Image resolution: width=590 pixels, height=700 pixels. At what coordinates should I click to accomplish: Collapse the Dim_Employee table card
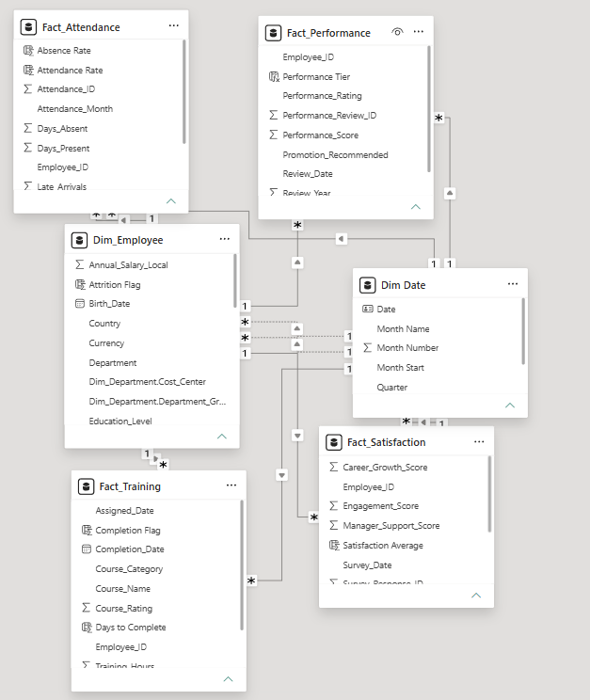pyautogui.click(x=222, y=437)
